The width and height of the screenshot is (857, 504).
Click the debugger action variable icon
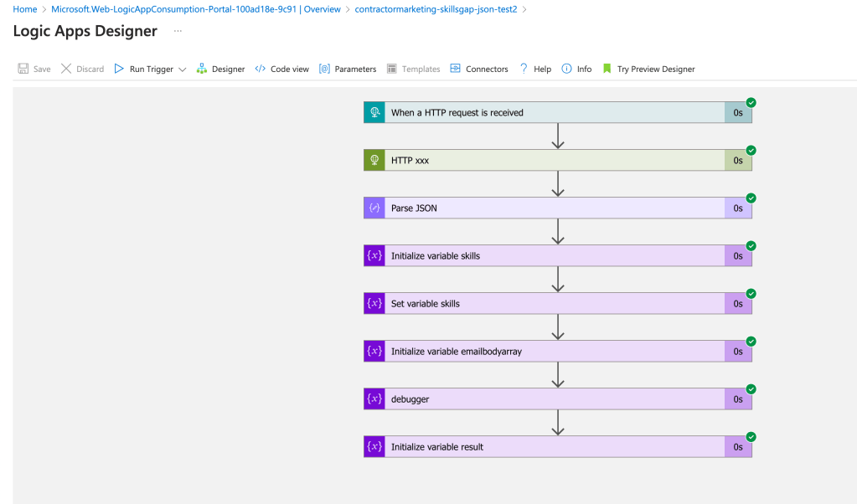pos(374,399)
